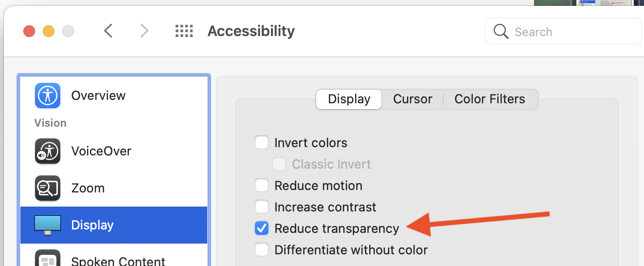Switch to the Cursor tab
644x266 pixels.
412,99
